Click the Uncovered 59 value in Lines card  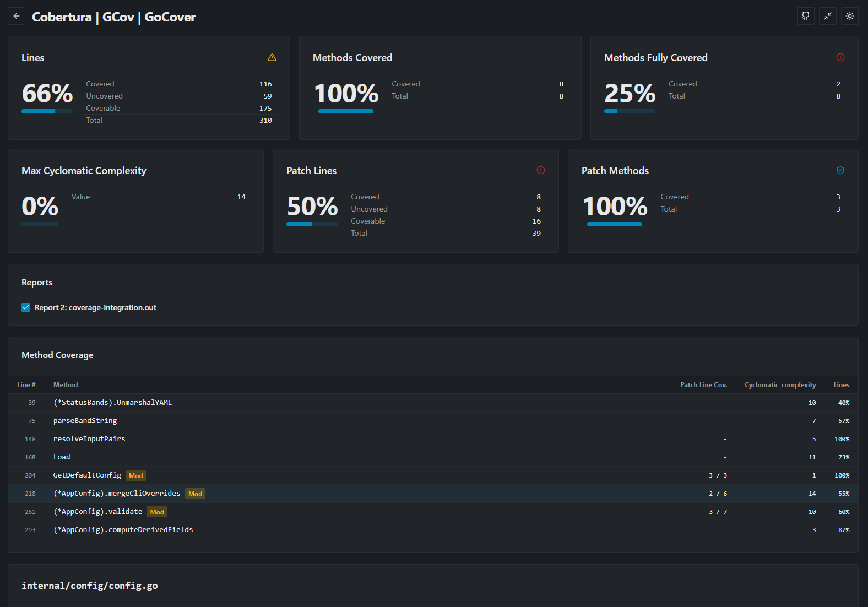point(268,96)
